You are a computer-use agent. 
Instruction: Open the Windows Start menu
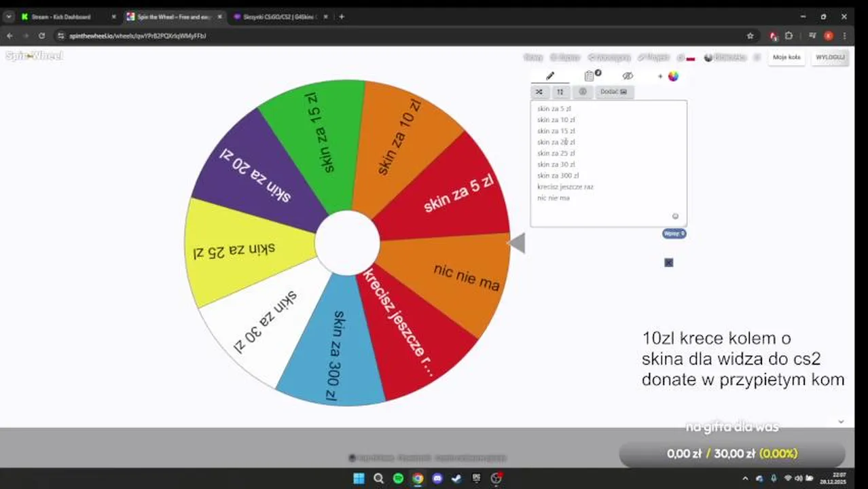[x=359, y=478]
